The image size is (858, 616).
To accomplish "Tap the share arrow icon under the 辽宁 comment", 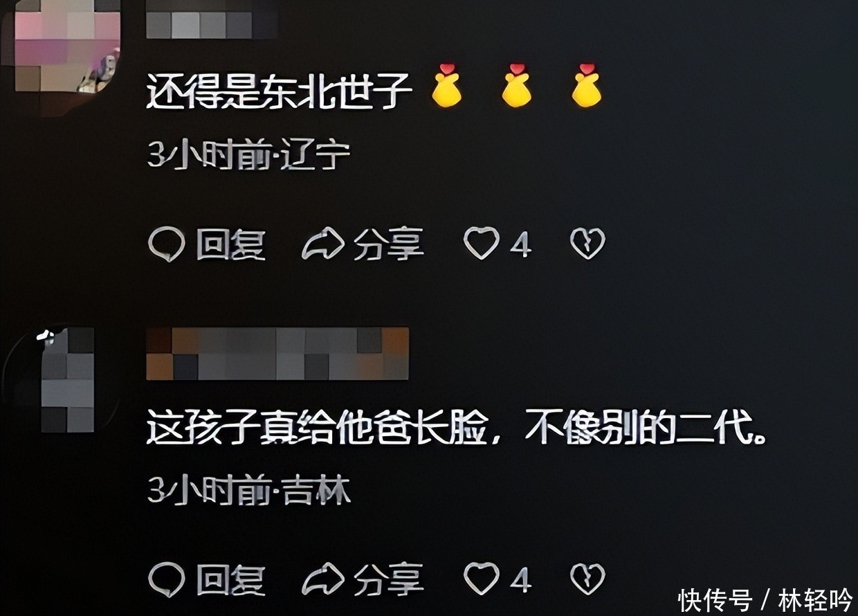I will [323, 244].
